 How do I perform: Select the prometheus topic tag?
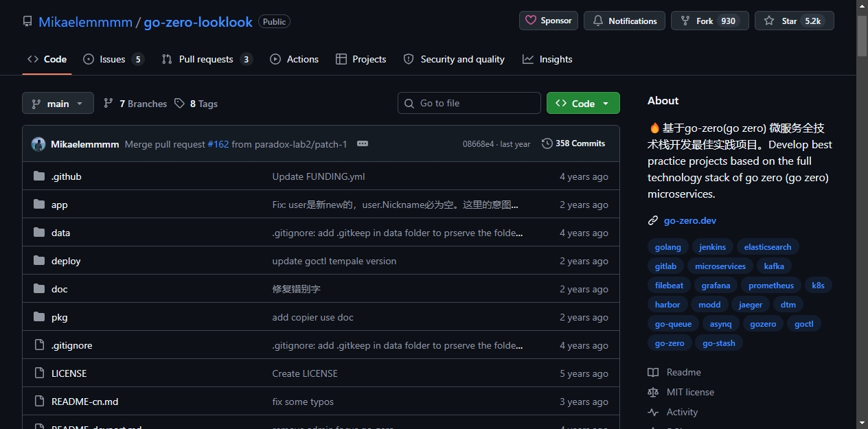click(x=771, y=286)
